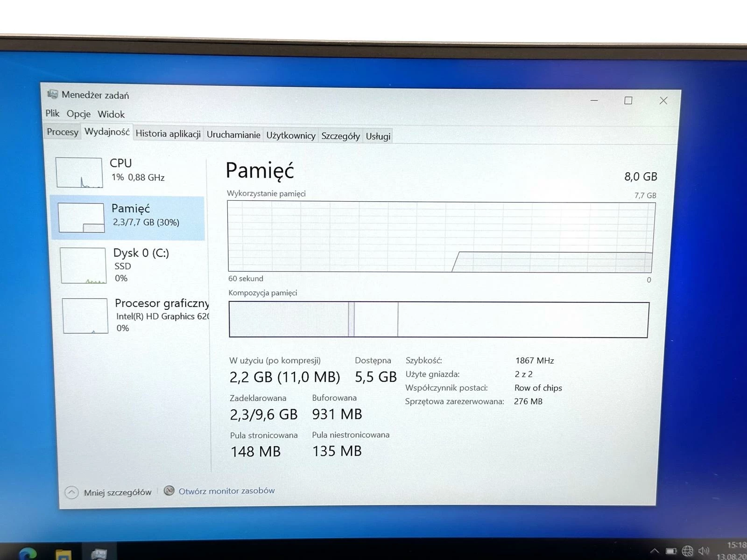Click the 148 MB paged pool value
Screen dimensions: 747x560
click(256, 452)
